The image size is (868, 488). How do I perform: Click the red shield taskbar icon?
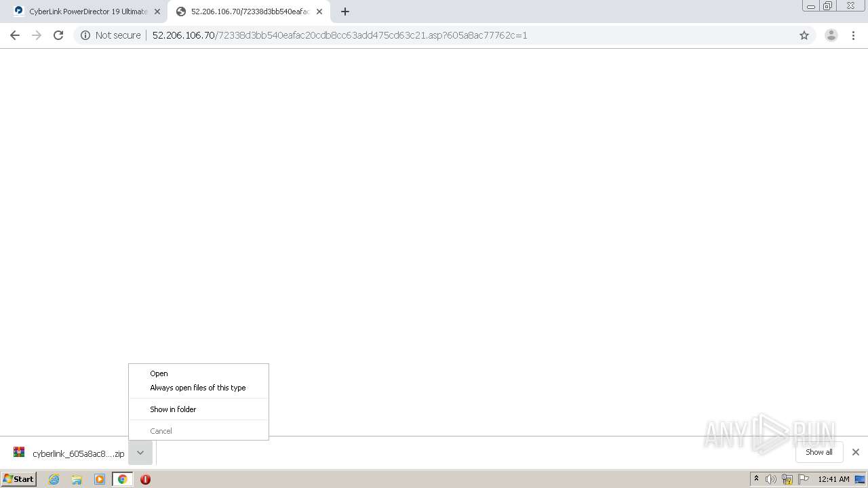point(145,479)
